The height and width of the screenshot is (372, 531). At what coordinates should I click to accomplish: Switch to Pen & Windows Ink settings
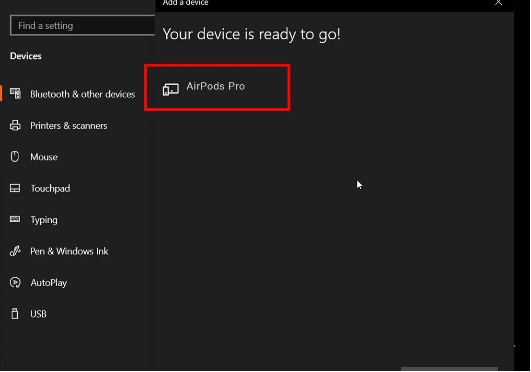click(69, 251)
